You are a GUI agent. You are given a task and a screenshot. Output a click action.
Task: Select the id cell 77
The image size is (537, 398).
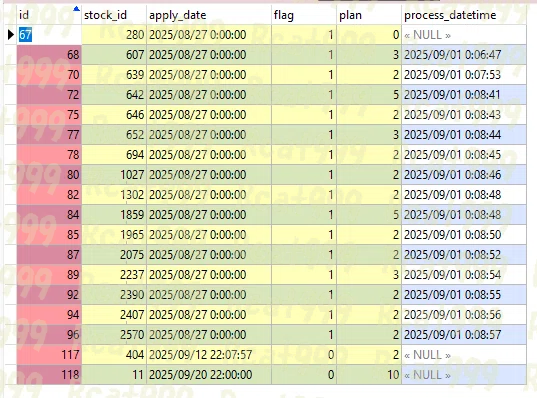pos(49,135)
